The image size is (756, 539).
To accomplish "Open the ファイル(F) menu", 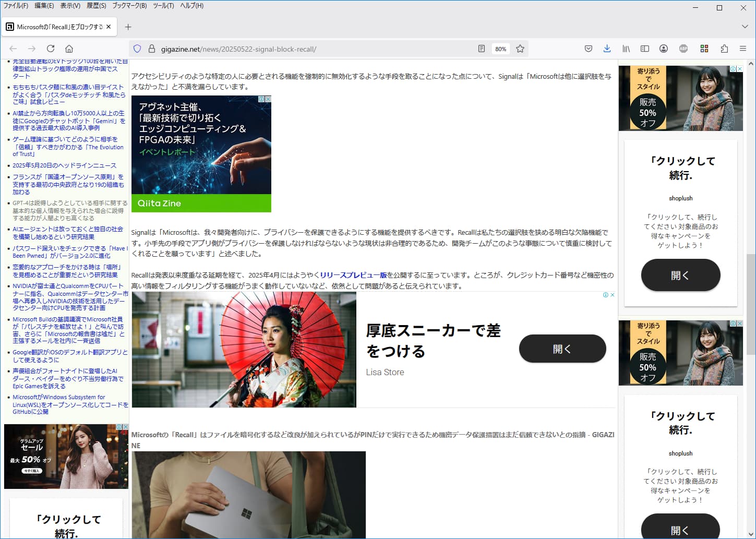I will (x=16, y=6).
